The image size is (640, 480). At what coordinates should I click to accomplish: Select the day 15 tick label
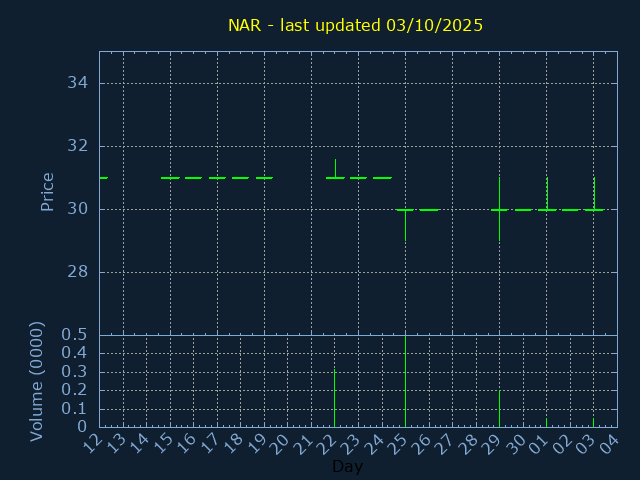[164, 443]
